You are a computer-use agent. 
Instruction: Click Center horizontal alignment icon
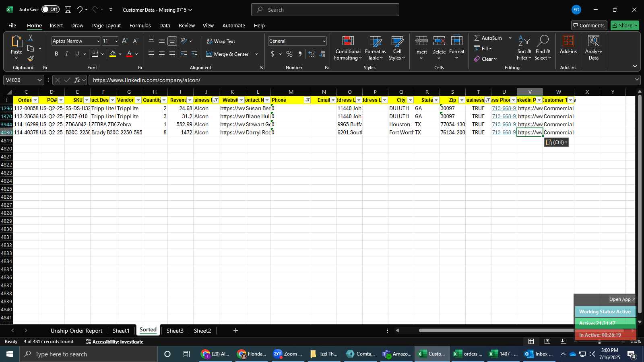click(x=162, y=54)
